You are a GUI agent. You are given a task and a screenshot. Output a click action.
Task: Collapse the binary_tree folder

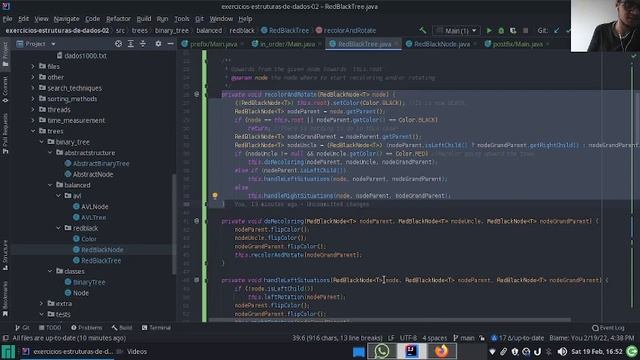[42, 142]
